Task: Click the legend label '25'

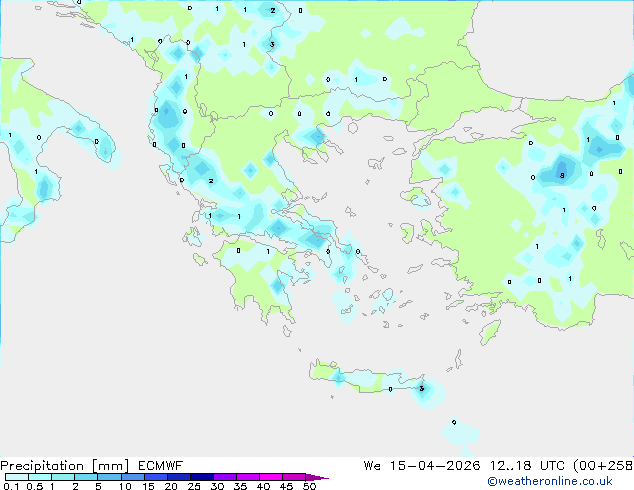Action: tap(194, 486)
